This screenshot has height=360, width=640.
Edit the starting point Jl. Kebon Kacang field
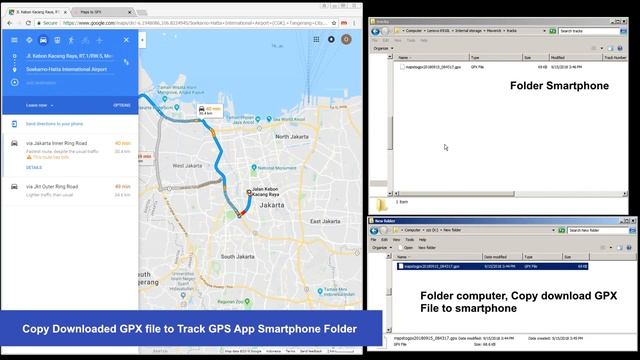tap(70, 56)
